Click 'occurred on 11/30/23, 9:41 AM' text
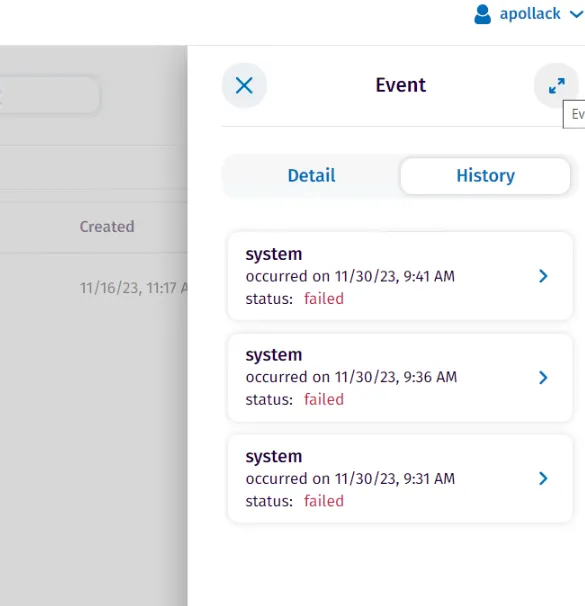This screenshot has height=606, width=585. tap(350, 276)
